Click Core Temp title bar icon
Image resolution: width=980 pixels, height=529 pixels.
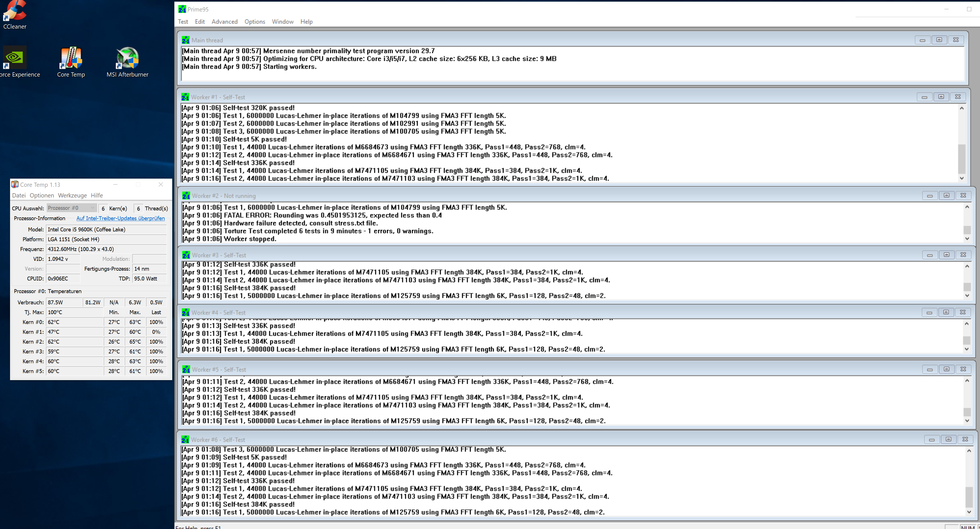tap(15, 185)
